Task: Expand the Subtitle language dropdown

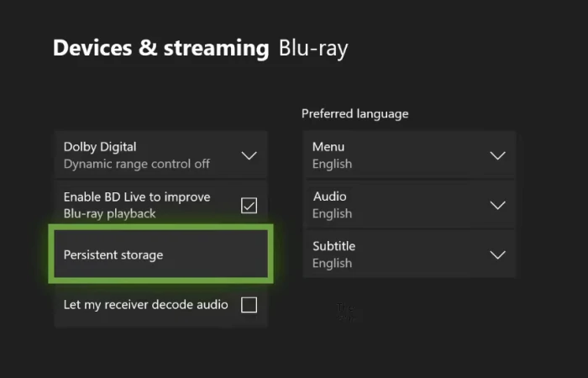Action: (408, 255)
